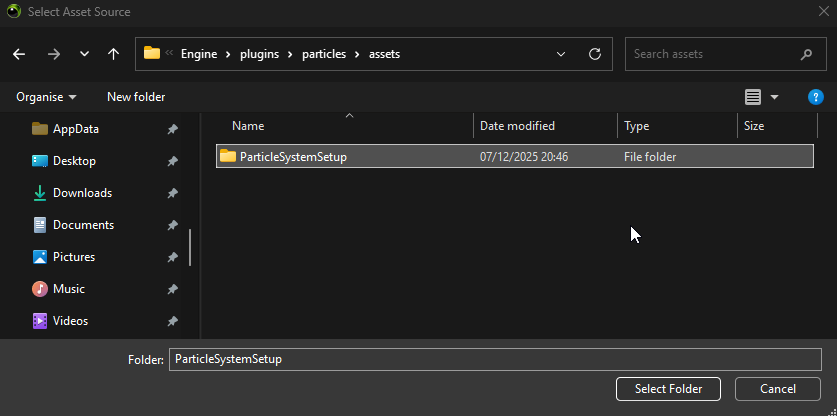This screenshot has width=837, height=416.
Task: Click the date 07/12/2025 20:46
Action: pos(524,157)
